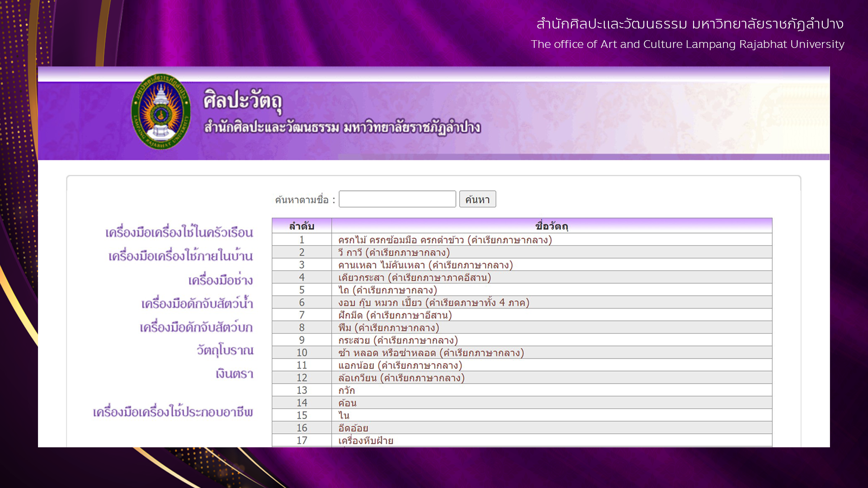Select the เครื่องมือช่าง category

click(220, 280)
